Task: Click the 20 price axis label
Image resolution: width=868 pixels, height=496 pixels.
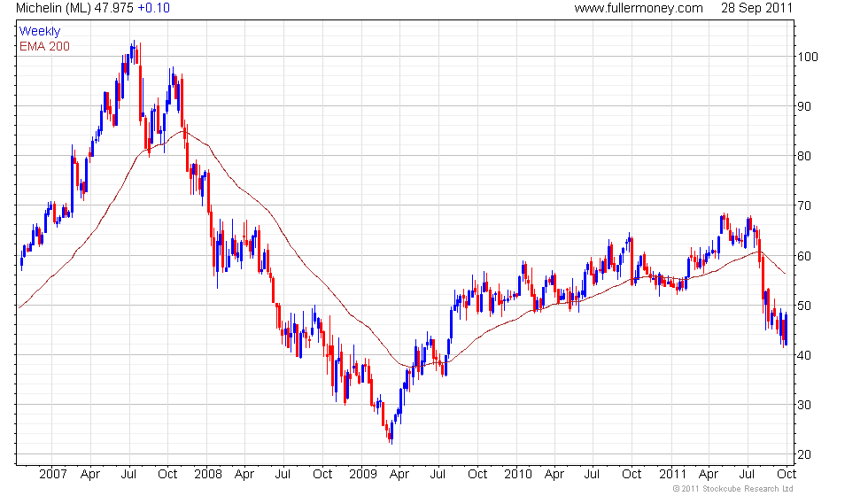Action: pos(804,454)
